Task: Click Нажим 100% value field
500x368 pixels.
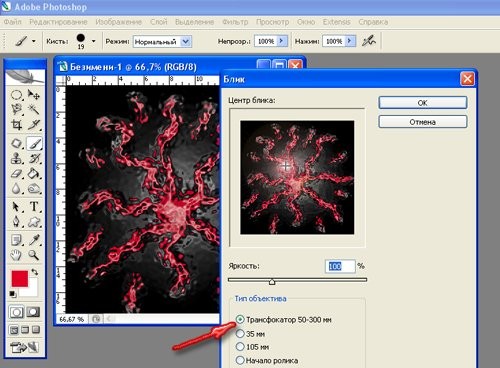Action: 334,41
